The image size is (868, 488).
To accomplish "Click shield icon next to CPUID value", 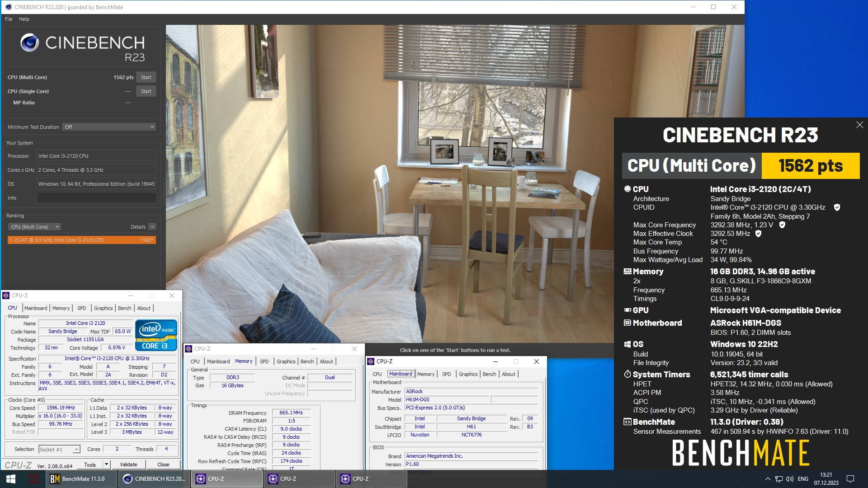I will (837, 207).
